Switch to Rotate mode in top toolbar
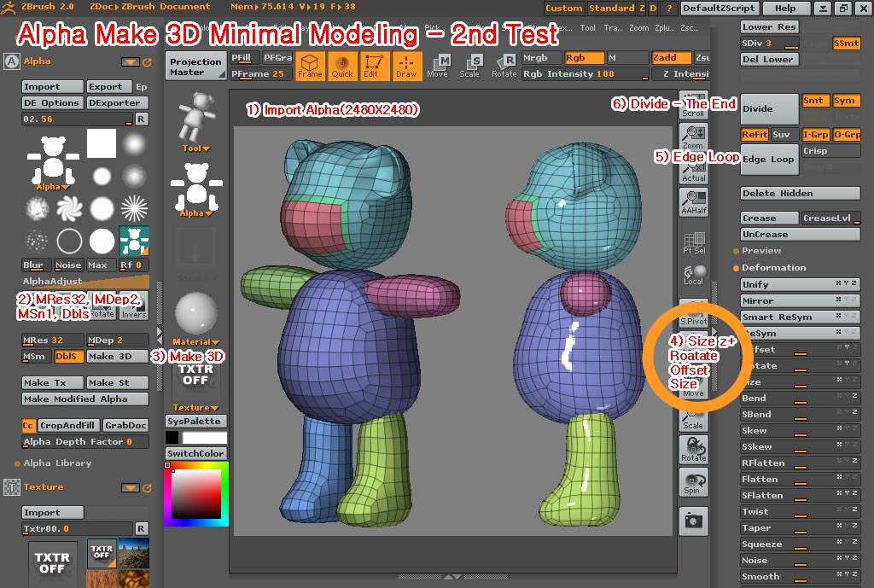Viewport: 874px width, 588px height. (x=504, y=67)
